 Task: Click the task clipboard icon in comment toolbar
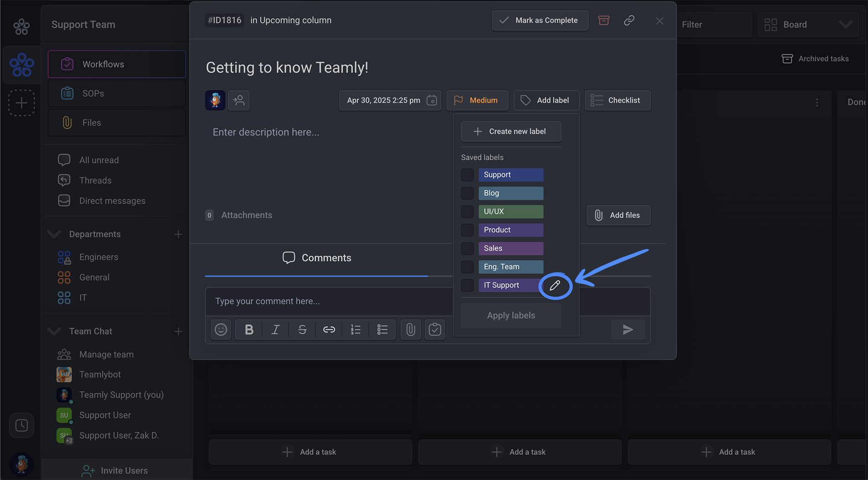pyautogui.click(x=435, y=330)
